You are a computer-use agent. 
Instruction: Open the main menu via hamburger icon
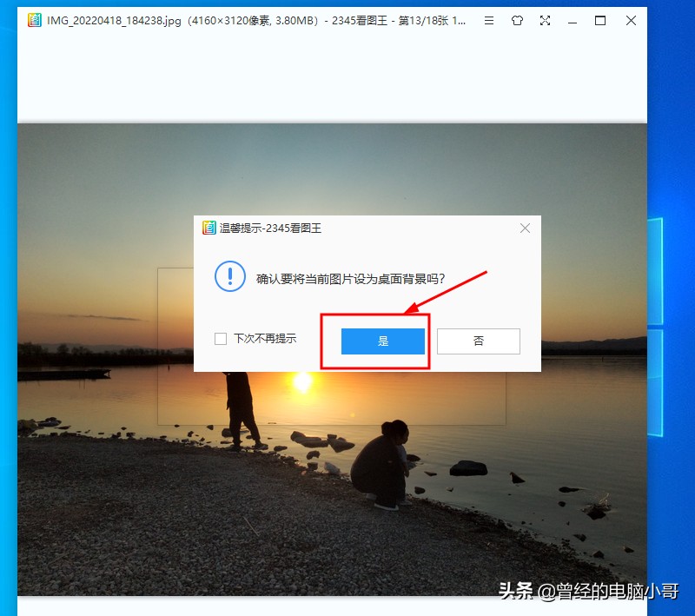point(488,20)
